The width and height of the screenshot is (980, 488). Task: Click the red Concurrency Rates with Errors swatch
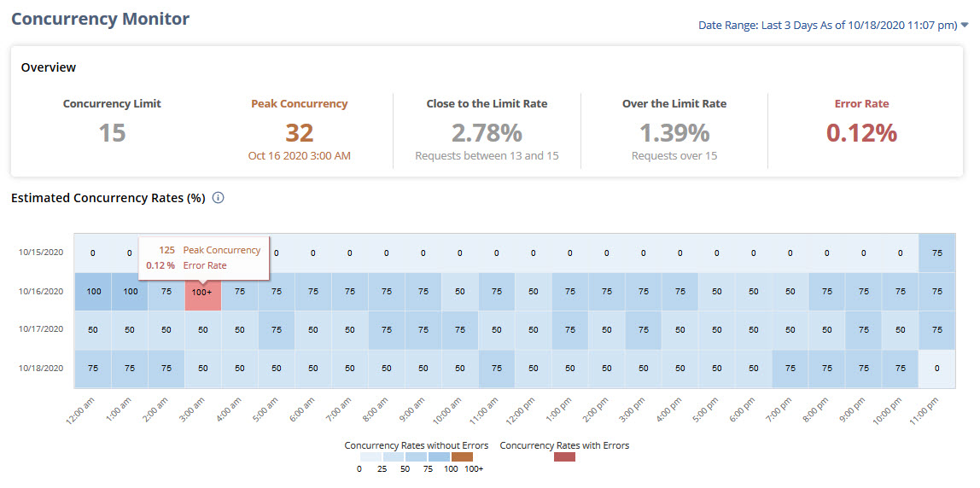[564, 456]
